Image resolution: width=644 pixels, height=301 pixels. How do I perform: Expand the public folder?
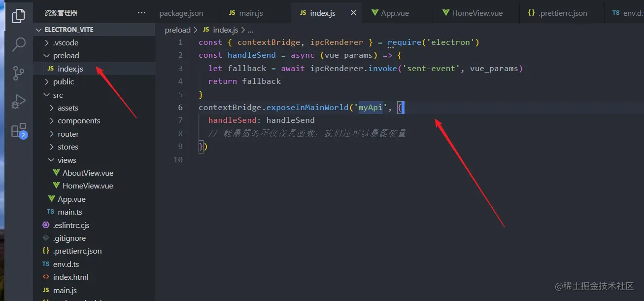tap(94, 82)
